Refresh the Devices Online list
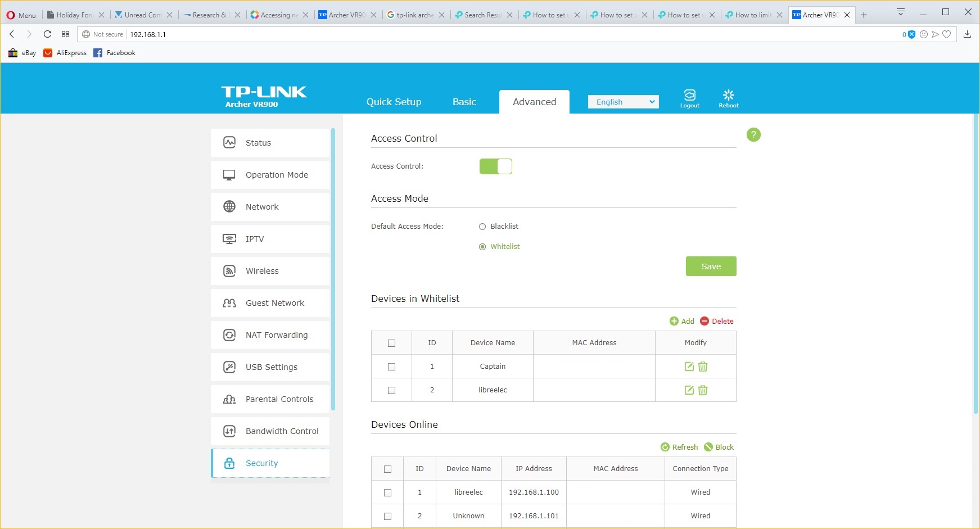This screenshot has height=529, width=980. coord(679,447)
